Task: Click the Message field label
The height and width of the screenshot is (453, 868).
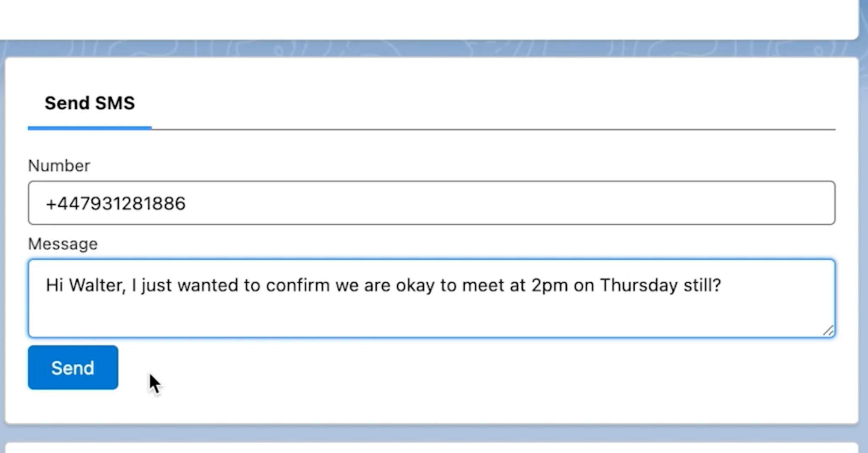Action: click(62, 244)
